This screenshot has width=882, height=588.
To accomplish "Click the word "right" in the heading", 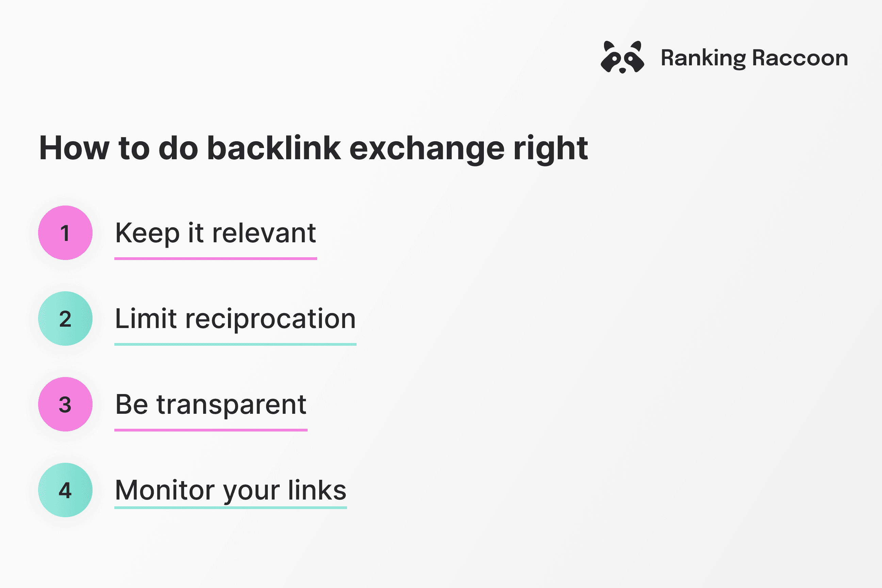I will [x=550, y=149].
